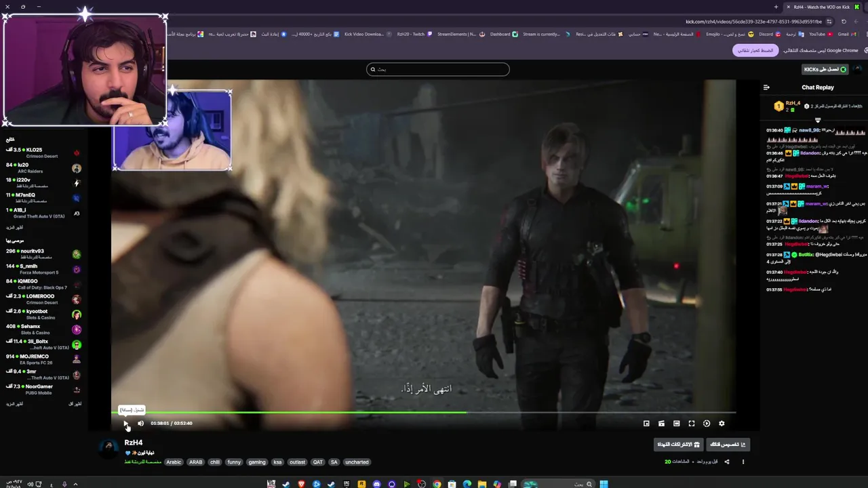Click the YouTube bookmark in the bookmarks bar
The image size is (868, 488).
click(x=820, y=34)
